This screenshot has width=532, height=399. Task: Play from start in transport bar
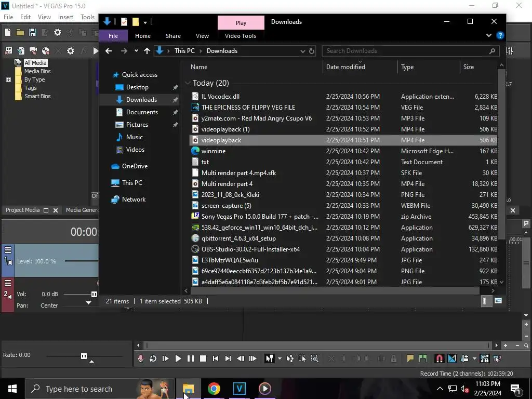(166, 358)
